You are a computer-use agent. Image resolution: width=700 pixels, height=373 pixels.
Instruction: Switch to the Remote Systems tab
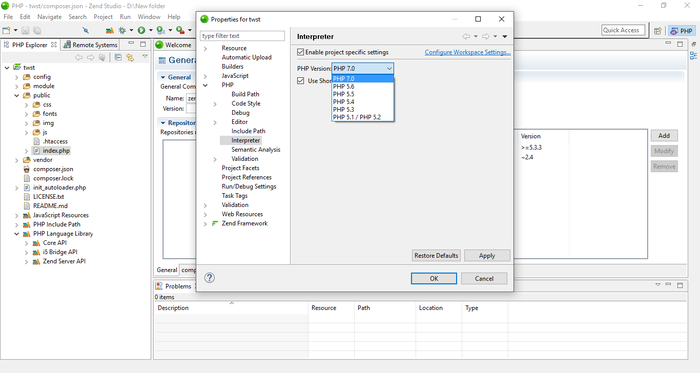pos(91,45)
